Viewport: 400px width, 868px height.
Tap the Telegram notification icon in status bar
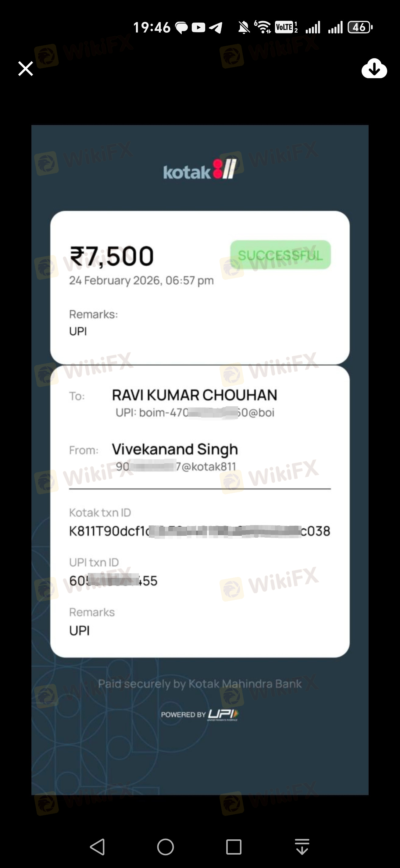point(215,27)
